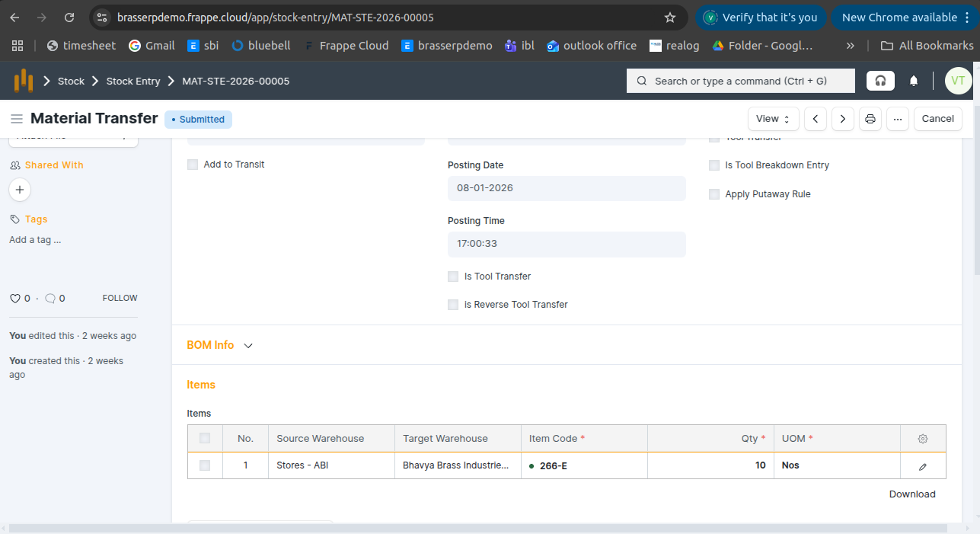980x534 pixels.
Task: Navigate to Stock Entry breadcrumb
Action: pos(133,81)
